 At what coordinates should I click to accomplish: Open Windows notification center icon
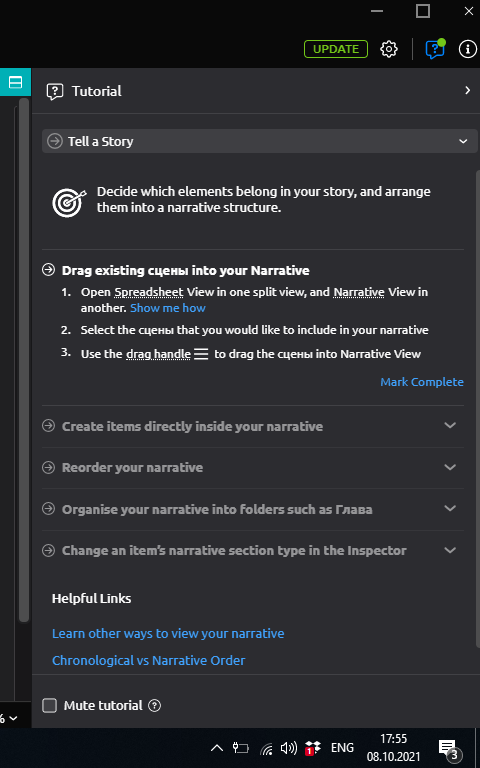click(450, 749)
